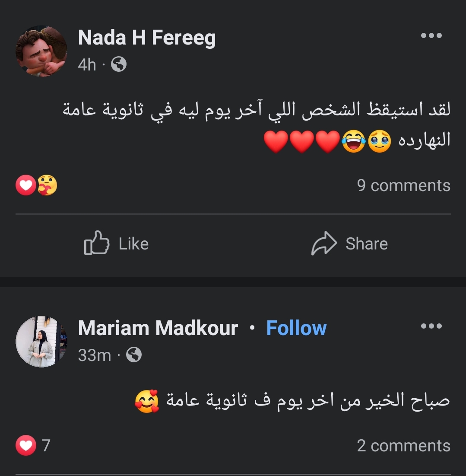View the 7 reactions count on Mariam's post
This screenshot has width=466, height=476.
(46, 445)
